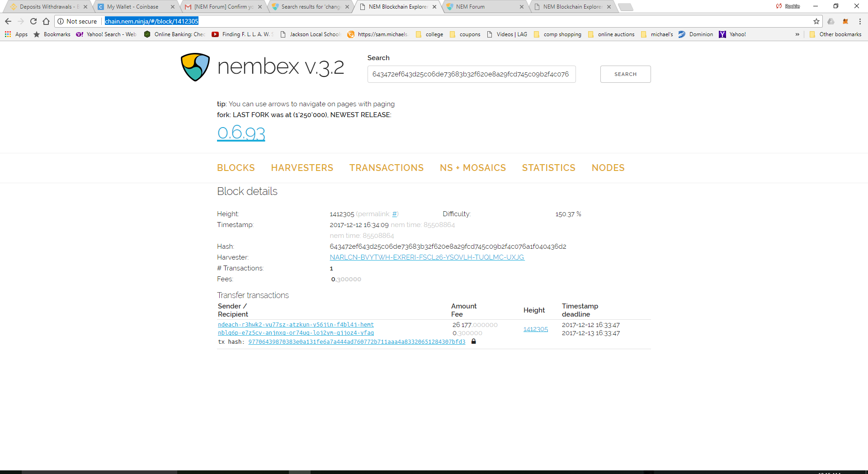Open the Chrome three-dot menu
The image size is (868, 474).
860,21
